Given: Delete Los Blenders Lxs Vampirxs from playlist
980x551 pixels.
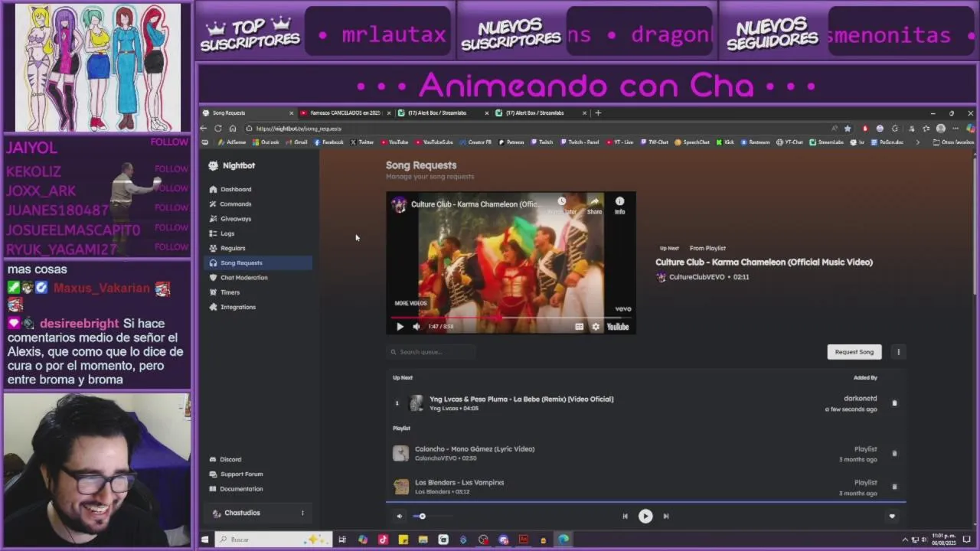Looking at the screenshot, I should pyautogui.click(x=894, y=487).
